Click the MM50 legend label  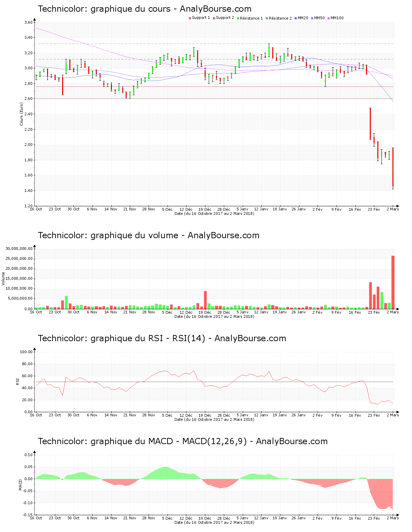coord(319,18)
